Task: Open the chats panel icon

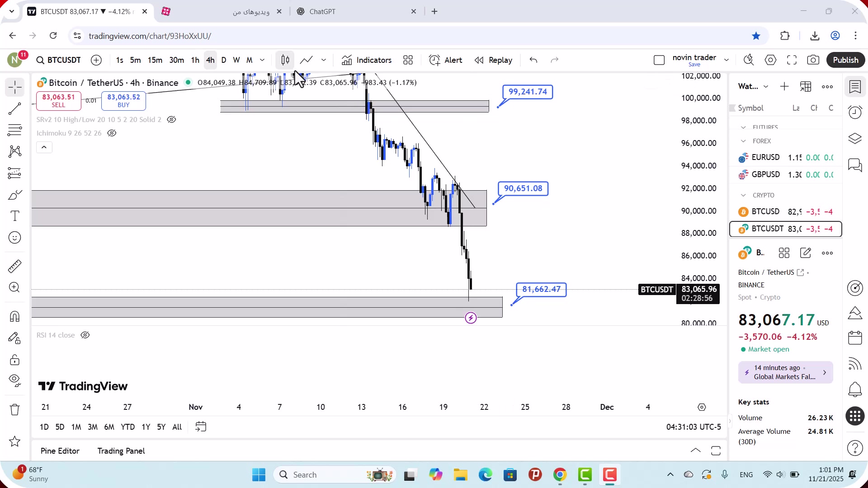Action: tap(855, 165)
